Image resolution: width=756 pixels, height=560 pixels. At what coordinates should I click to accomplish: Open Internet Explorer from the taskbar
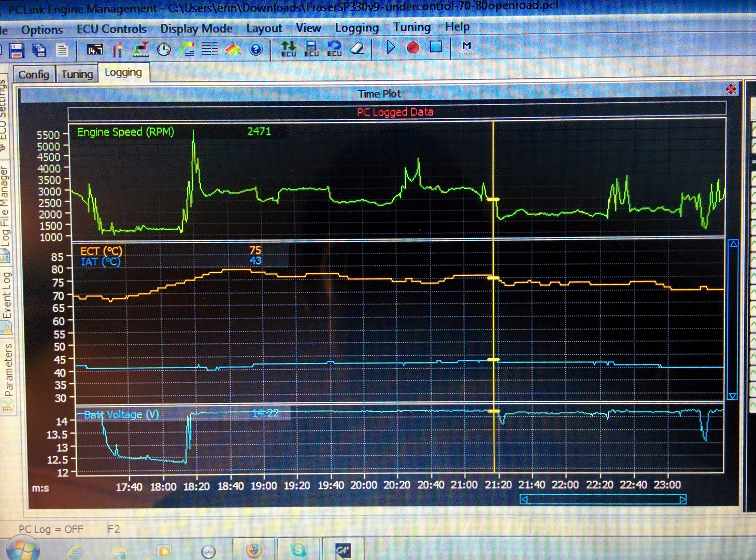pos(76,552)
